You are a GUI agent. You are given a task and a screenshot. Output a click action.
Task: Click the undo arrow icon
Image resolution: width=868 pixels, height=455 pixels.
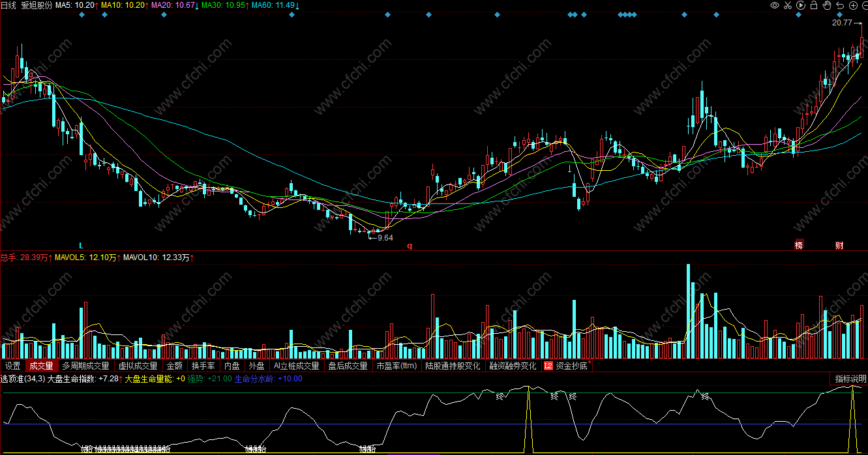[x=840, y=5]
